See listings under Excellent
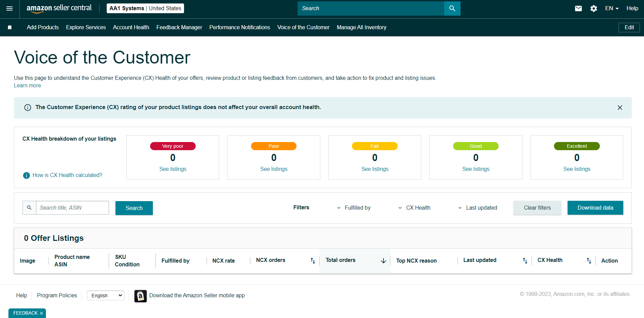Image resolution: width=644 pixels, height=318 pixels. click(x=577, y=169)
